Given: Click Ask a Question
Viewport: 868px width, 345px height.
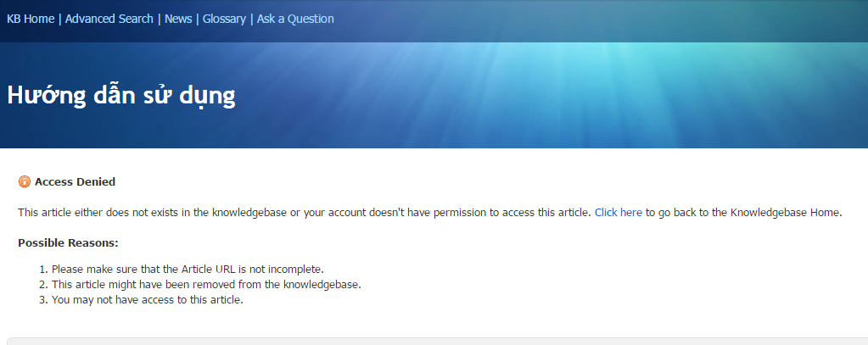Looking at the screenshot, I should (x=295, y=19).
